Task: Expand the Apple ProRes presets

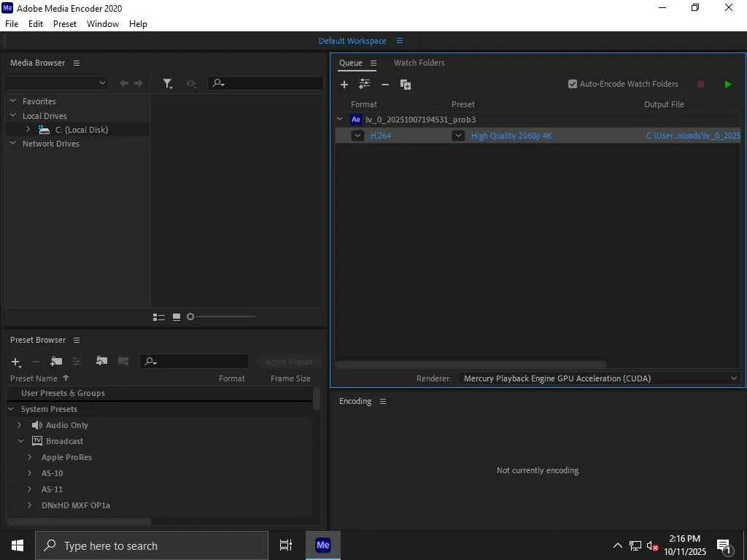Action: (29, 456)
